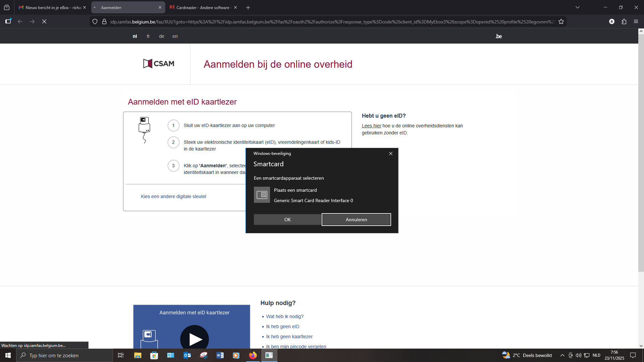Switch to the eBox Gmail tab

(x=50, y=7)
